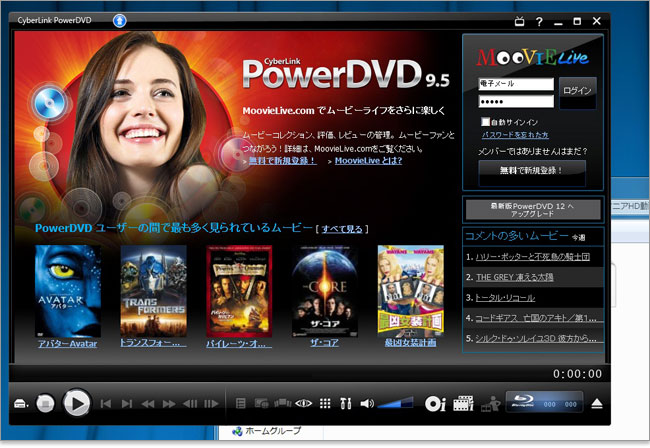Click the Movie Collection film icon
The image size is (650, 448).
pyautogui.click(x=462, y=403)
